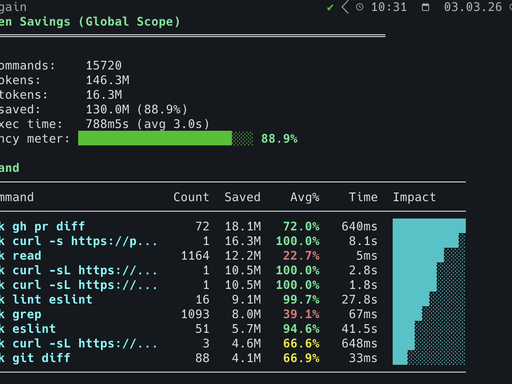The height and width of the screenshot is (384, 512).
Task: Click the saved value 9.1M
Action: 247,299
